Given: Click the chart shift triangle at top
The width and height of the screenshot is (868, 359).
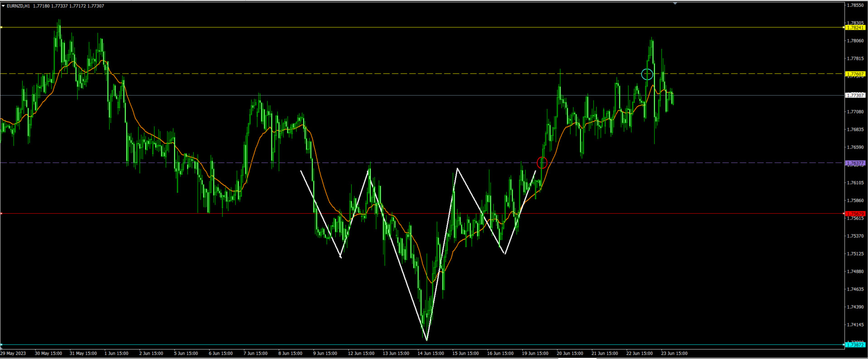Looking at the screenshot, I should [675, 3].
